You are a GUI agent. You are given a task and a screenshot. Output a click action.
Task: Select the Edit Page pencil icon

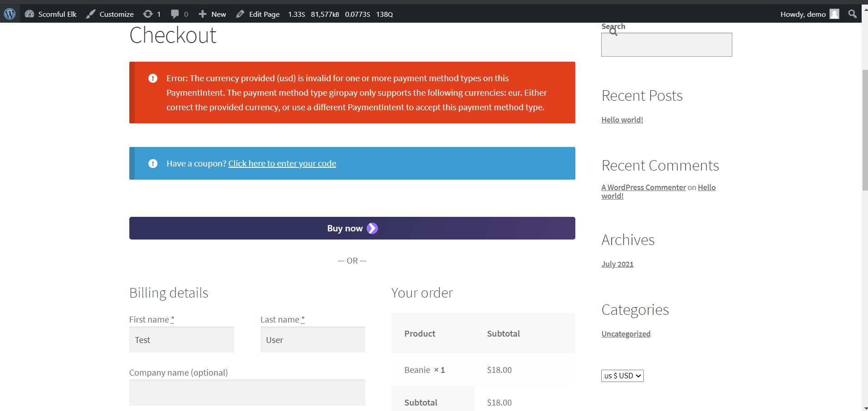click(240, 14)
